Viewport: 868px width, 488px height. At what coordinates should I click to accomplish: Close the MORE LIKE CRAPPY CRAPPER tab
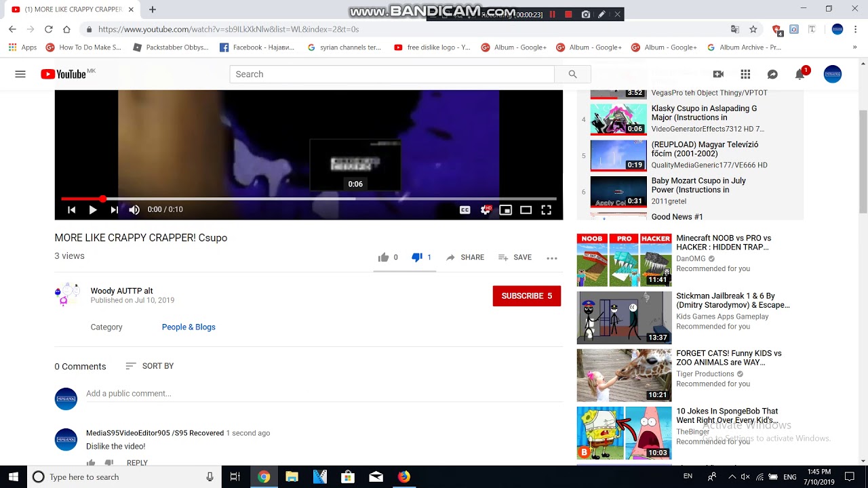click(x=131, y=9)
